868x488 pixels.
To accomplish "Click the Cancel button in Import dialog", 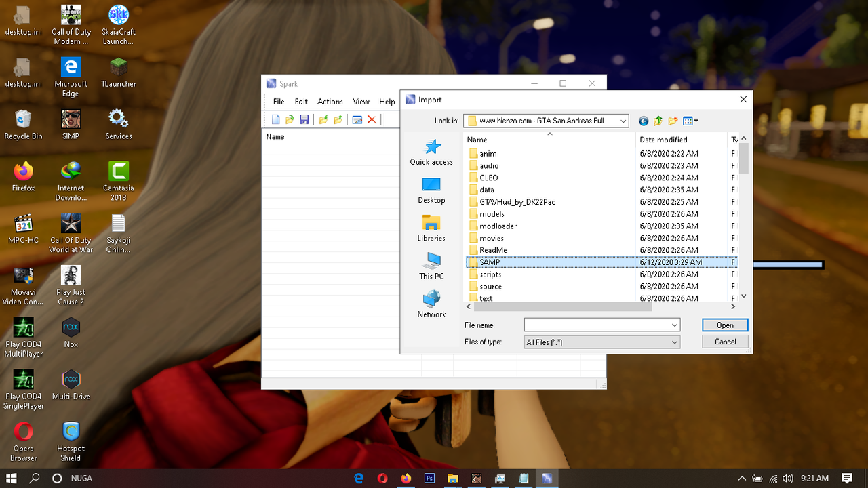I will coord(725,342).
